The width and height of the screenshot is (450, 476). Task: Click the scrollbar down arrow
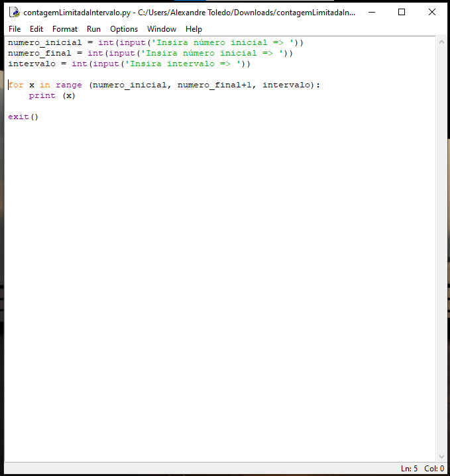tap(442, 457)
